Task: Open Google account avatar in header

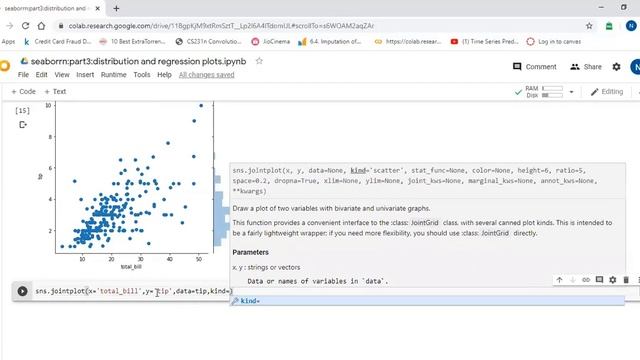Action: tap(636, 67)
